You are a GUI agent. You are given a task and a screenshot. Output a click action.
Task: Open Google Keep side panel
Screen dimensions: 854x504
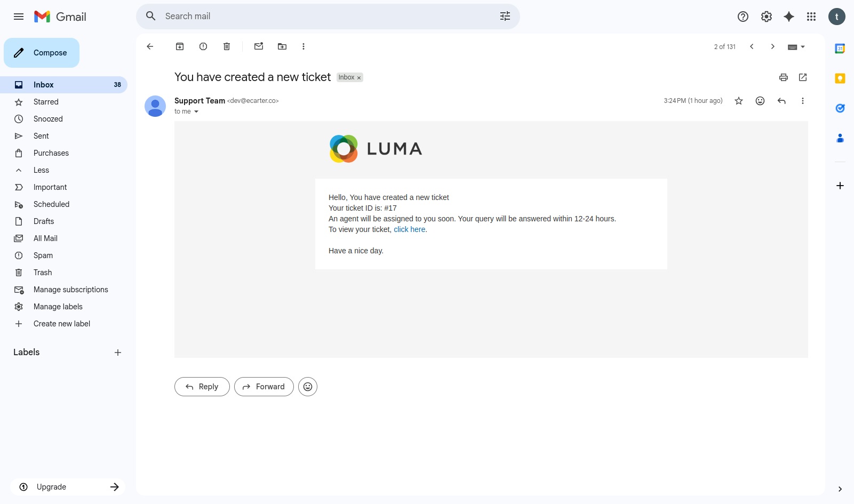pyautogui.click(x=840, y=78)
